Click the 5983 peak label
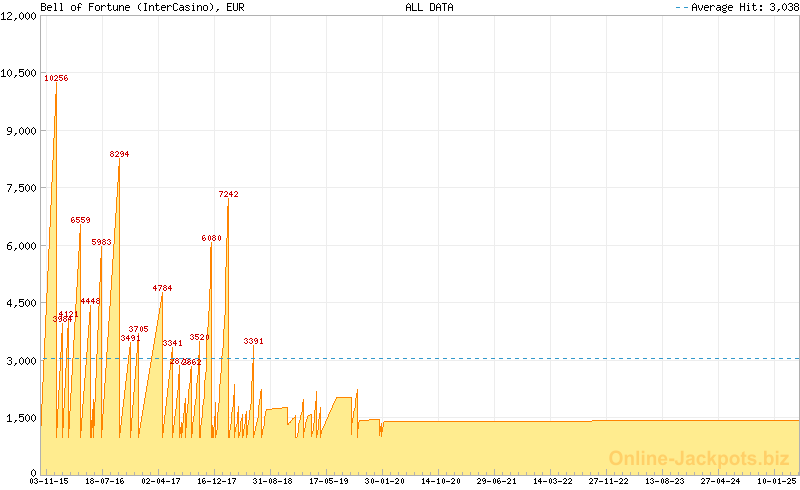800x490 pixels. [101, 243]
